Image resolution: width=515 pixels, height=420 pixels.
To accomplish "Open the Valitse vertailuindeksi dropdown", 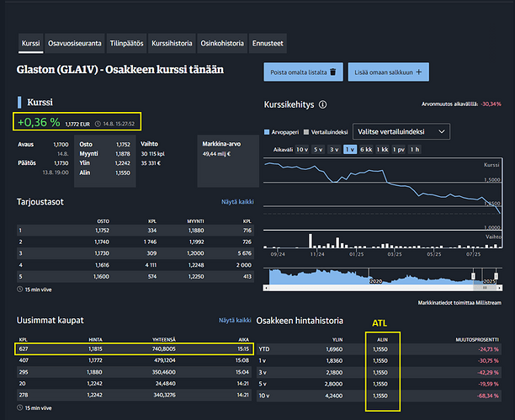I will coord(401,131).
